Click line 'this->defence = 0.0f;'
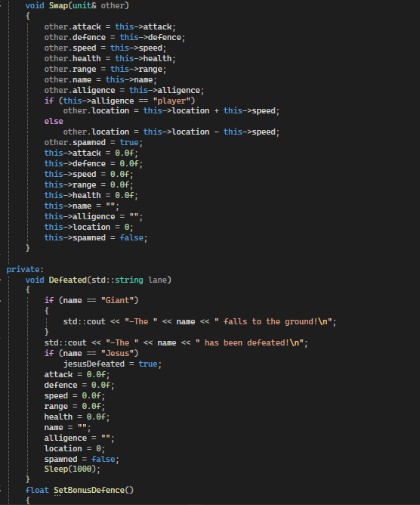 94,163
